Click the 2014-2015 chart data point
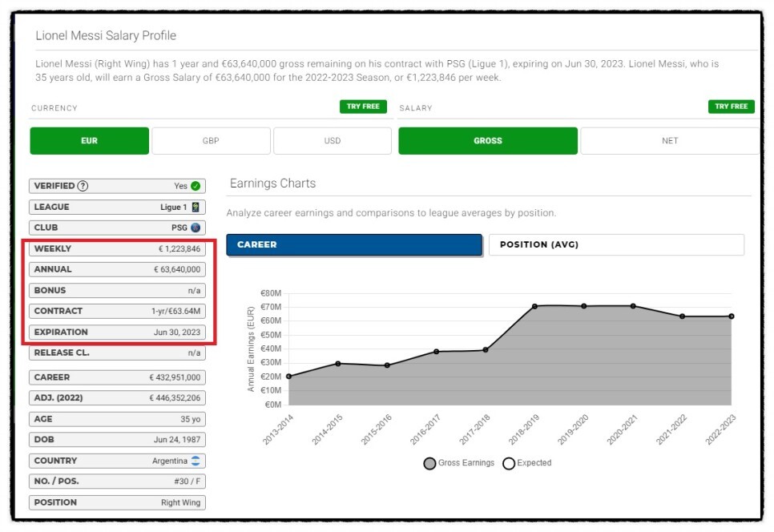 [338, 364]
